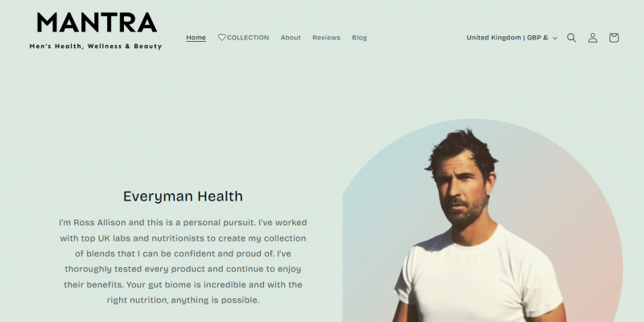
Task: Click the account login person icon
Action: (x=592, y=38)
